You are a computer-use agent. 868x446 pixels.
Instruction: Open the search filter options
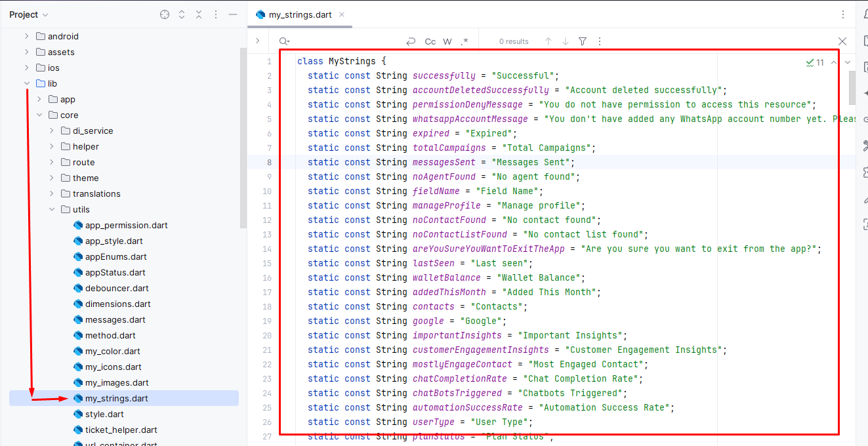583,41
